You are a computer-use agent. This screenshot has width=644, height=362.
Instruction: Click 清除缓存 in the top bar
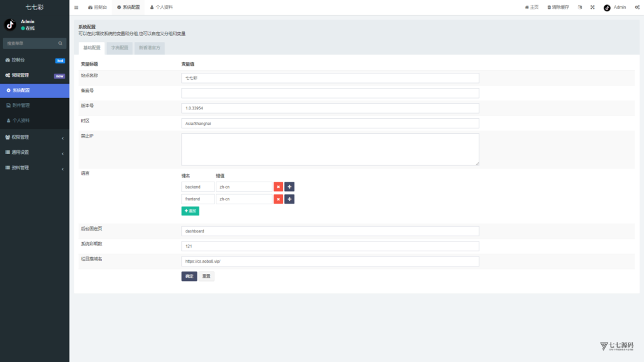(x=558, y=8)
